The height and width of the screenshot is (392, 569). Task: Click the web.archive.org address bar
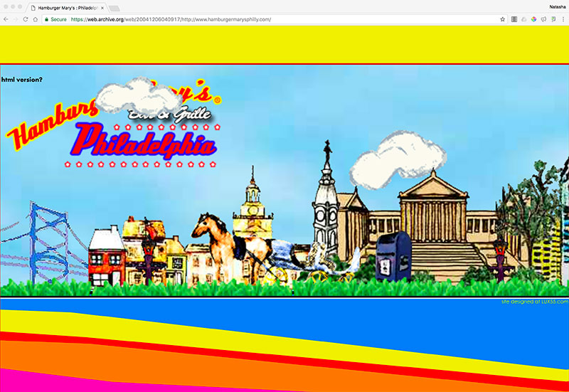(276, 20)
